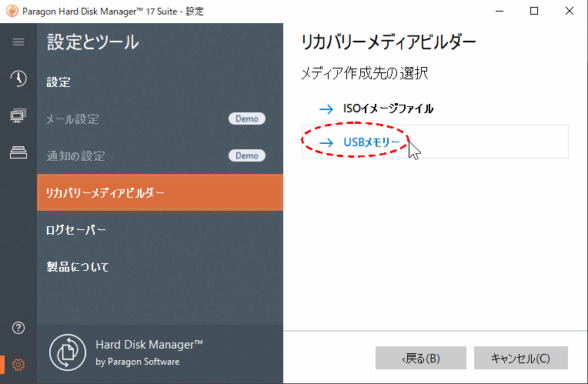588x384 pixels.
Task: Select the gear settings icon in the sidebar
Action: pos(18,365)
